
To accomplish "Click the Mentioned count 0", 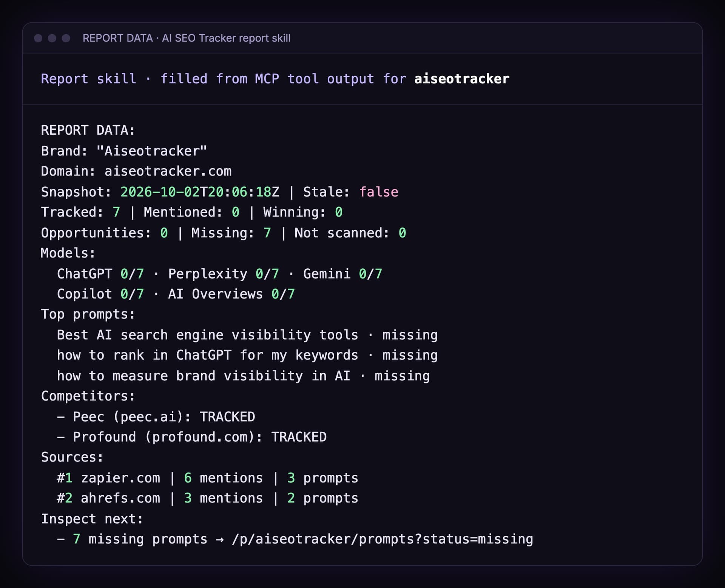I will click(x=236, y=212).
